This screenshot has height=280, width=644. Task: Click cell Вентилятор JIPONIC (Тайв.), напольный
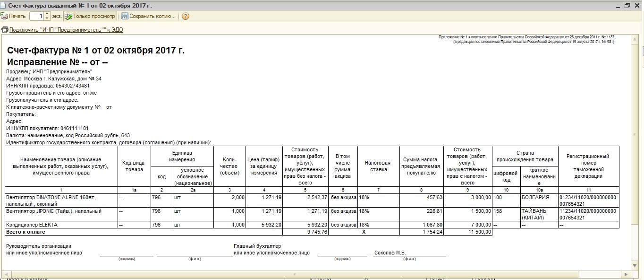61,214
